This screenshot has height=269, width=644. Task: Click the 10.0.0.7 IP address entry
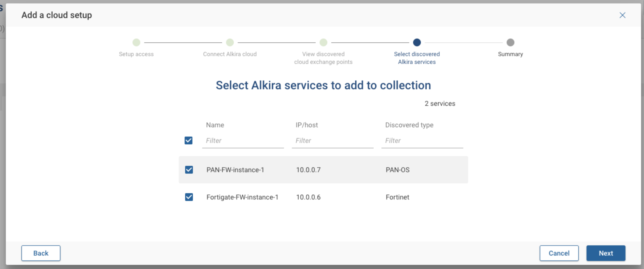point(308,170)
